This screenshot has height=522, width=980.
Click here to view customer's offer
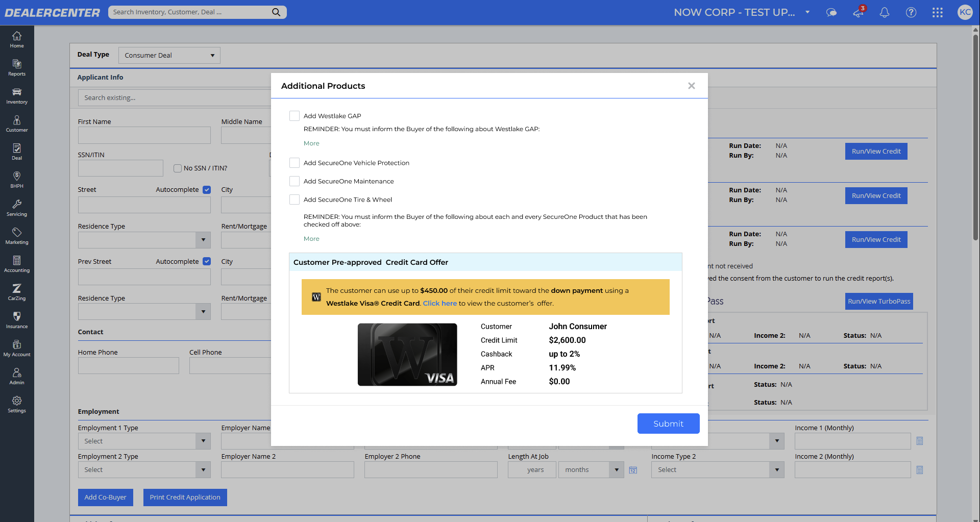pos(440,303)
